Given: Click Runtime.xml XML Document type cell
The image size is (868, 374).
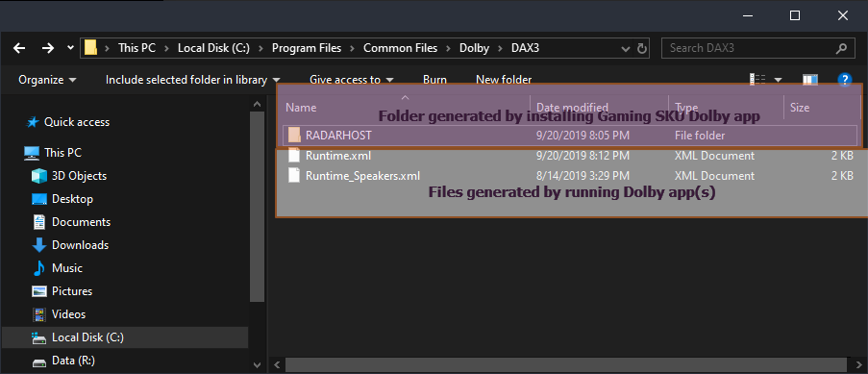Looking at the screenshot, I should coord(714,156).
